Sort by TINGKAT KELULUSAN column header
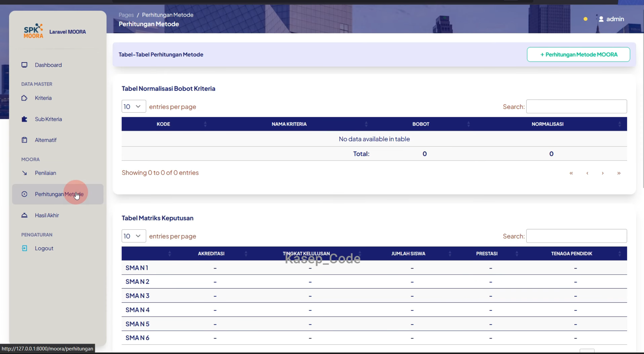The height and width of the screenshot is (354, 644). [x=306, y=253]
